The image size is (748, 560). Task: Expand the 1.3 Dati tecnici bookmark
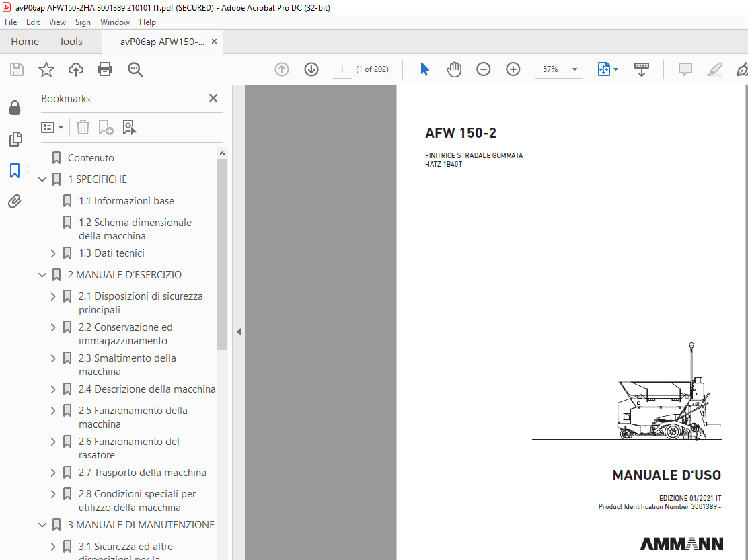pos(53,253)
